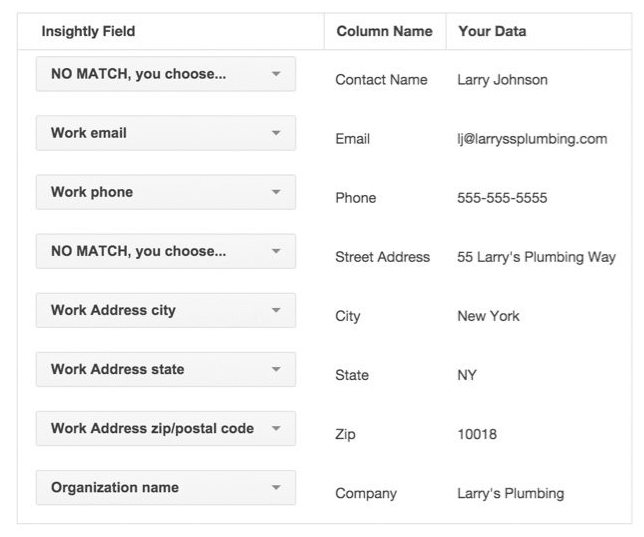The width and height of the screenshot is (644, 537).
Task: Open the Work Address state dropdown
Action: [166, 369]
